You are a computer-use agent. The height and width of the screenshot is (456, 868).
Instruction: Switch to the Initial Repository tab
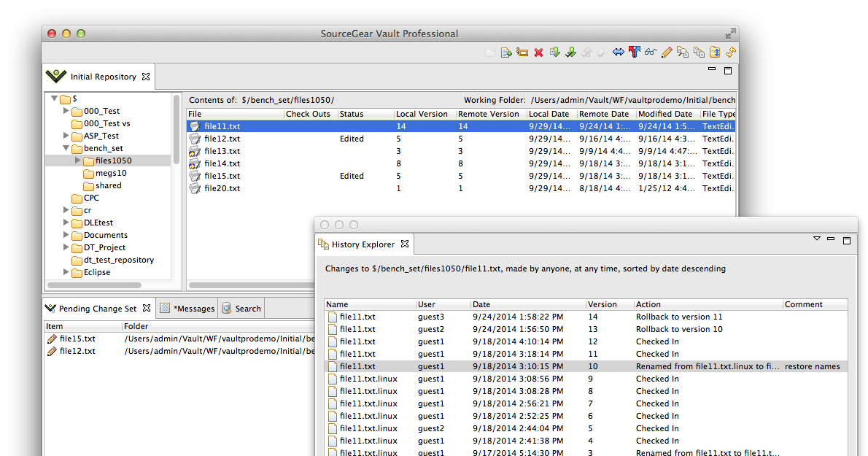coord(98,77)
